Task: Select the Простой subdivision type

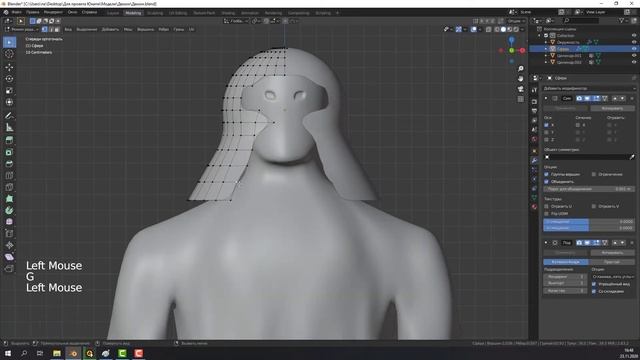Action: (612, 262)
